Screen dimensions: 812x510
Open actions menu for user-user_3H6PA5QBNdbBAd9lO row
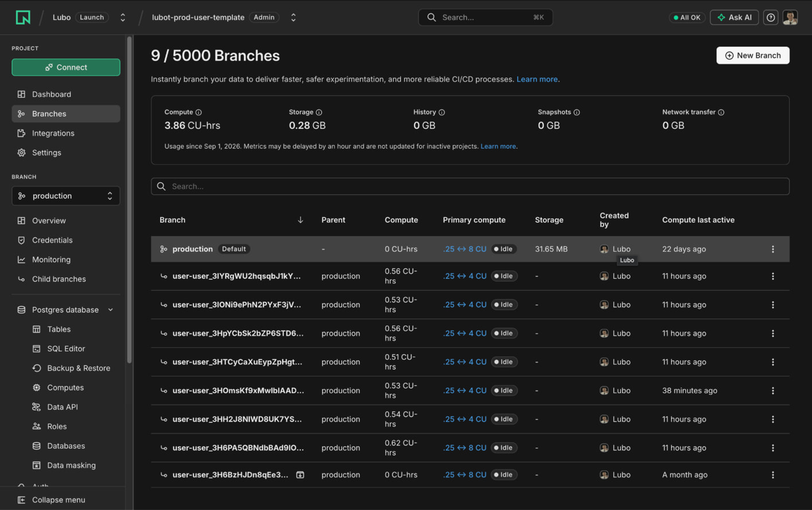772,448
